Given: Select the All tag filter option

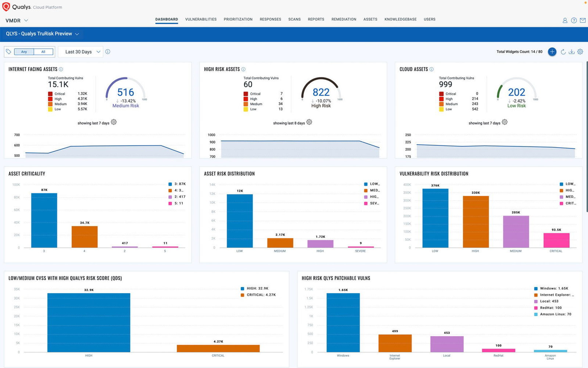Looking at the screenshot, I should (43, 52).
